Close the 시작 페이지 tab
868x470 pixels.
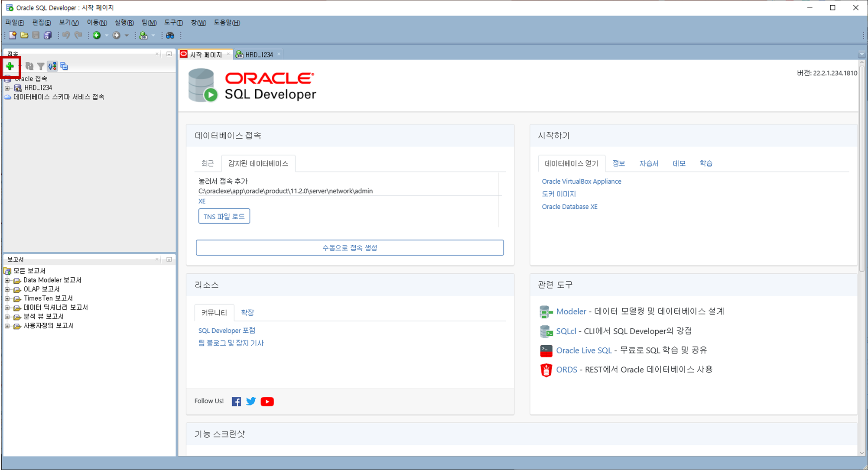click(228, 54)
